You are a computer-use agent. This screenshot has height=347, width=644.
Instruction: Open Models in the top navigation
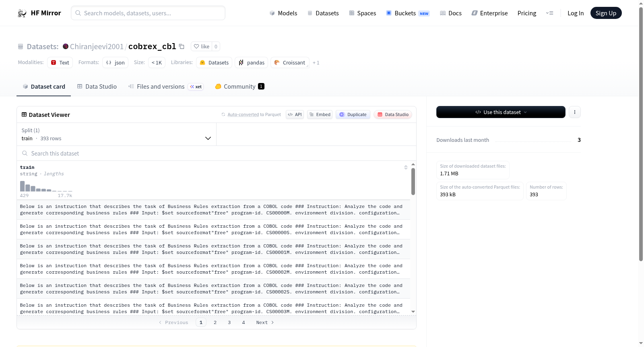[x=283, y=13]
